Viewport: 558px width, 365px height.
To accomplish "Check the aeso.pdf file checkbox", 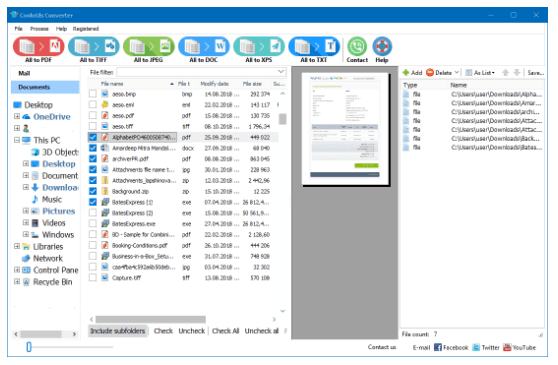I will click(93, 116).
